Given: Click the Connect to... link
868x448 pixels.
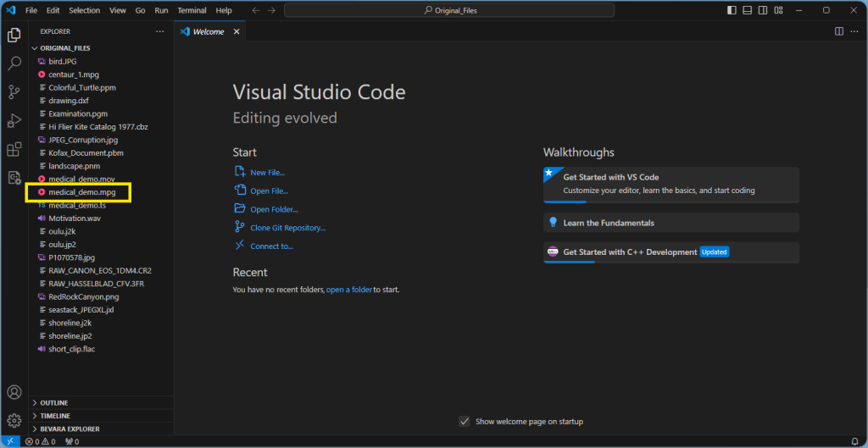Looking at the screenshot, I should 272,246.
